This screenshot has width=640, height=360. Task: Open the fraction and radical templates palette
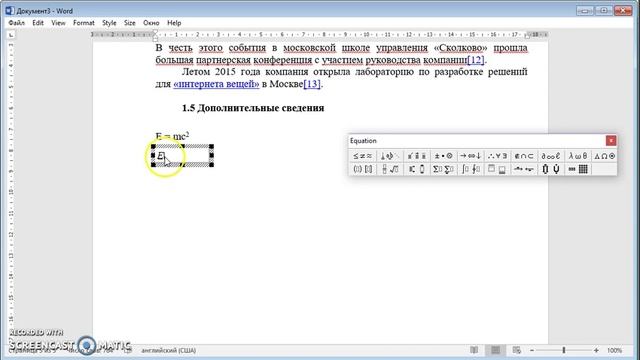click(x=389, y=169)
